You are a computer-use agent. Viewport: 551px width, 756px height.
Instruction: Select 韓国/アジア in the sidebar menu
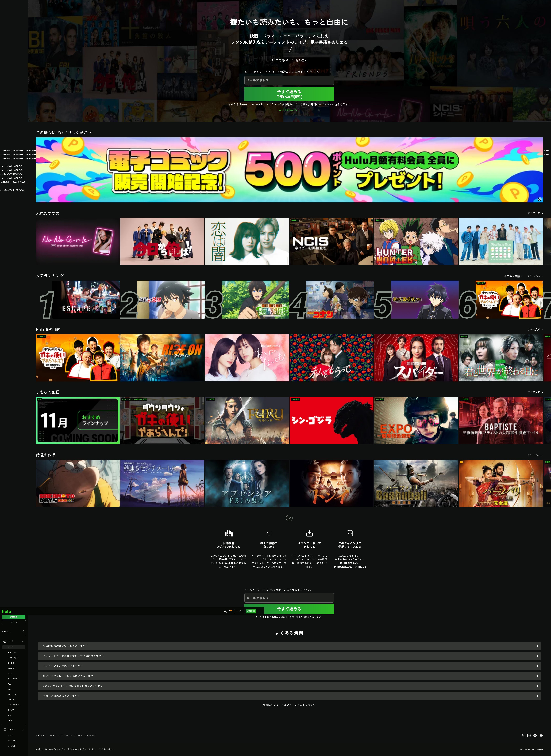(x=12, y=694)
